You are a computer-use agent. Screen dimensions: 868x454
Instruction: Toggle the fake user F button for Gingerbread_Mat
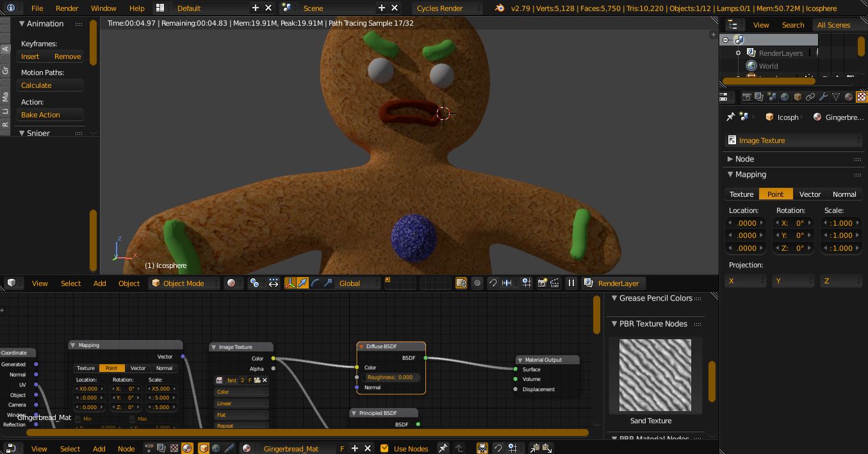pos(342,448)
